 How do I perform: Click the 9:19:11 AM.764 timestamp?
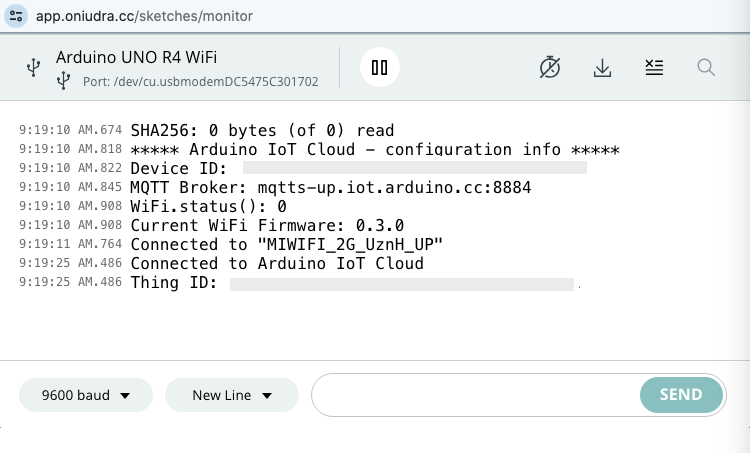click(x=71, y=244)
